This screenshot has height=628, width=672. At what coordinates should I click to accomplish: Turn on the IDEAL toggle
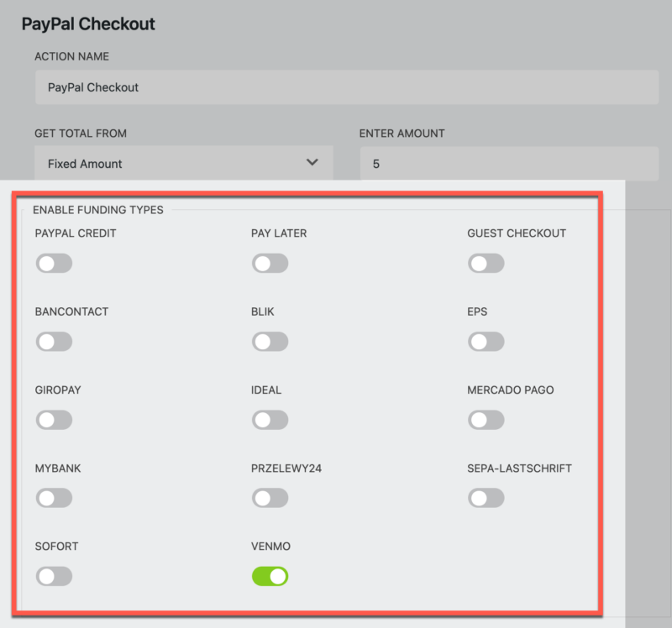click(270, 419)
